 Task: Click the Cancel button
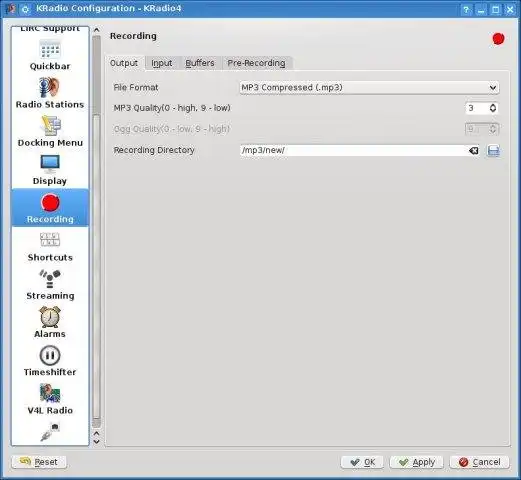pos(479,462)
